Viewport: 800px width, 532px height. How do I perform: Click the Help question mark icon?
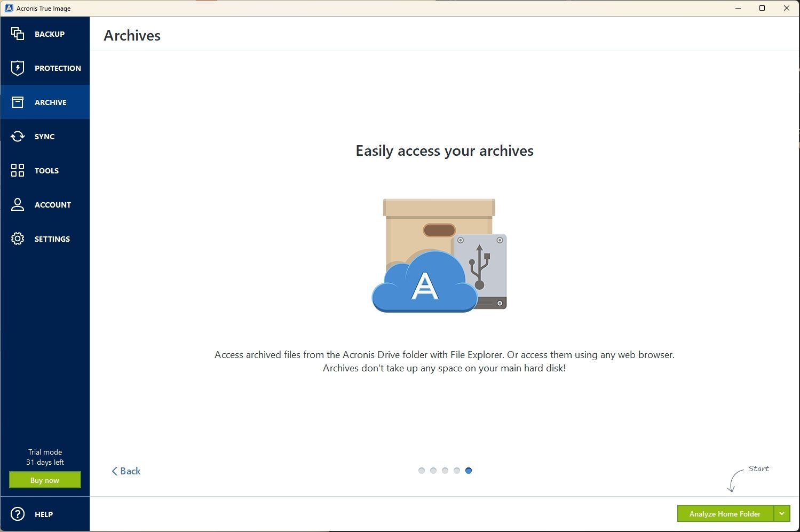coord(18,514)
